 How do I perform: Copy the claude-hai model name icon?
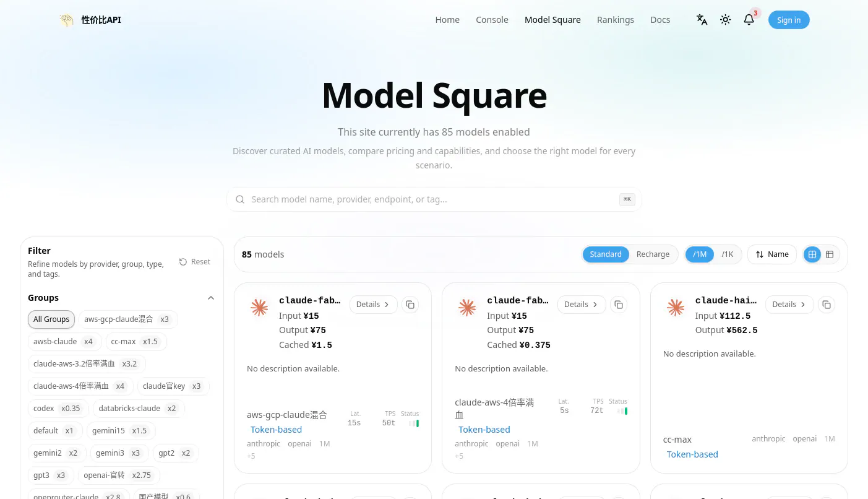[826, 305]
